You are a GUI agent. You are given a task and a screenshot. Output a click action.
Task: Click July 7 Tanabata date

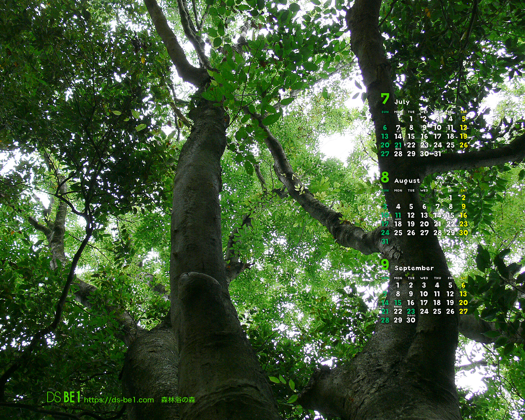tap(398, 128)
